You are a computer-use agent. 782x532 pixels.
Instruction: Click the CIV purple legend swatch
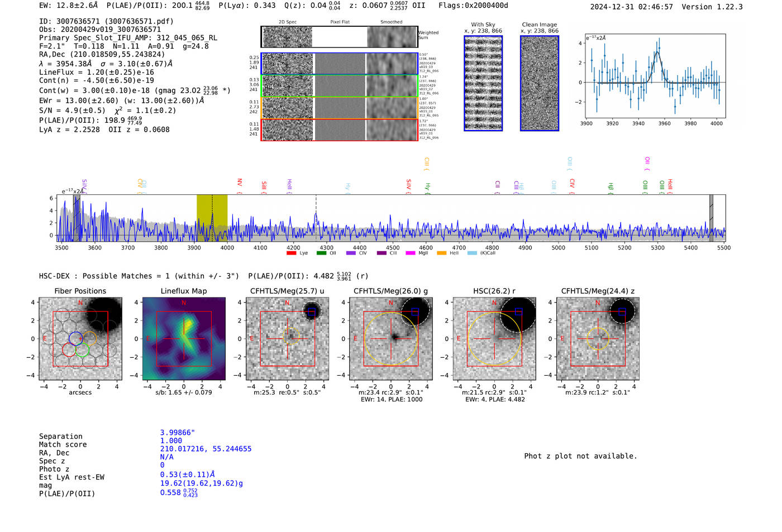(351, 253)
